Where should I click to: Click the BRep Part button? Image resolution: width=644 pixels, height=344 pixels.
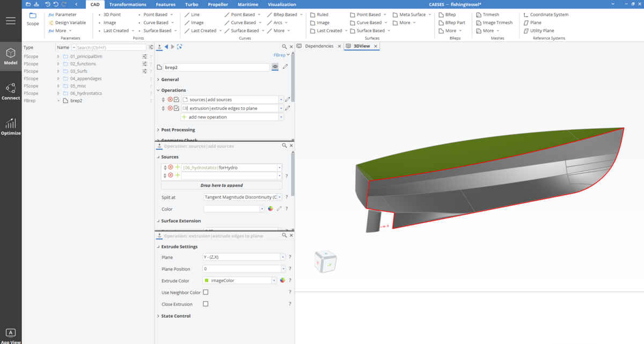pyautogui.click(x=452, y=23)
